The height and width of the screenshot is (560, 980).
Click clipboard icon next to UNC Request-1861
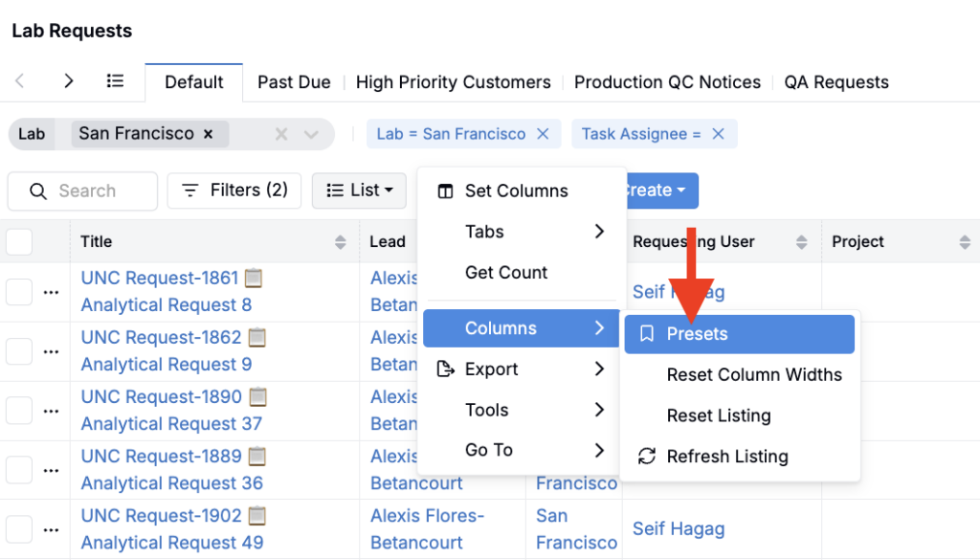pos(254,278)
